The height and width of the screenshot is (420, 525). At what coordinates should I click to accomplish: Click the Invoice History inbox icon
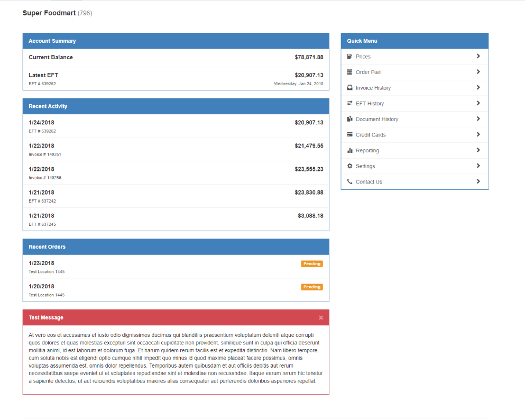coord(349,87)
